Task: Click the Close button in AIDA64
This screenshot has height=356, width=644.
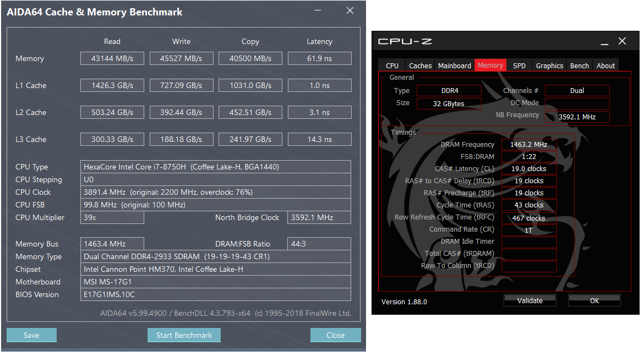Action: [x=336, y=335]
